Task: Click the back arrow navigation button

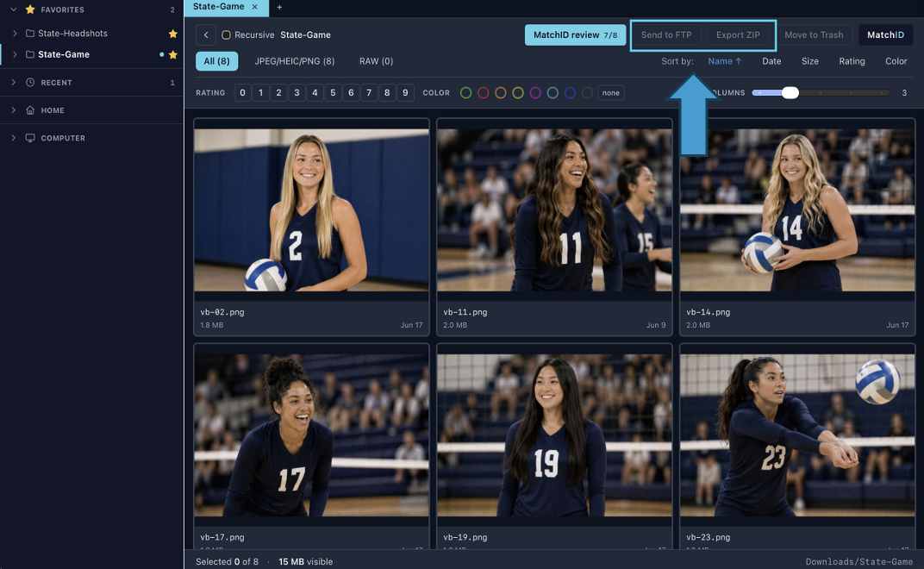Action: (x=206, y=34)
